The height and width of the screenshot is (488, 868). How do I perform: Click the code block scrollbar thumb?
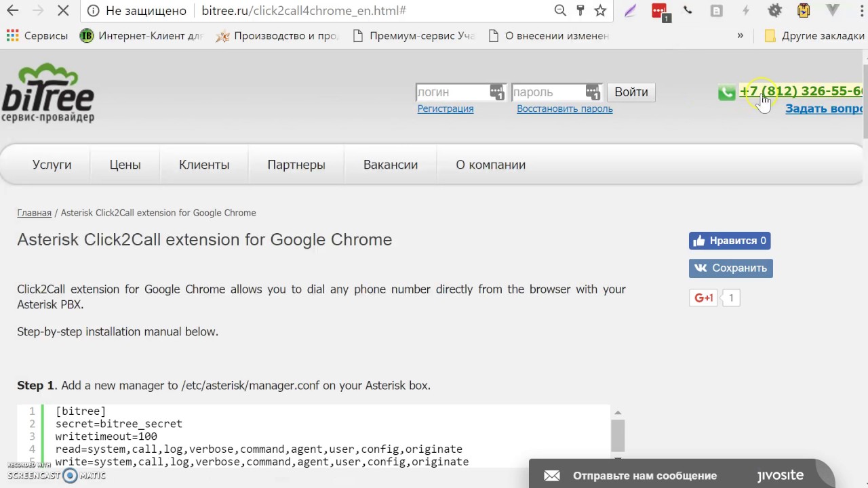(617, 435)
